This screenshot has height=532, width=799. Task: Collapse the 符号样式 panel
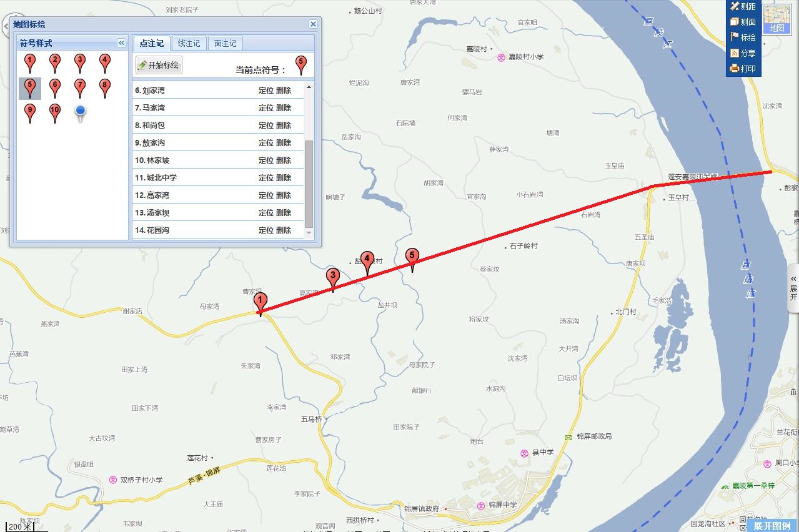[122, 43]
